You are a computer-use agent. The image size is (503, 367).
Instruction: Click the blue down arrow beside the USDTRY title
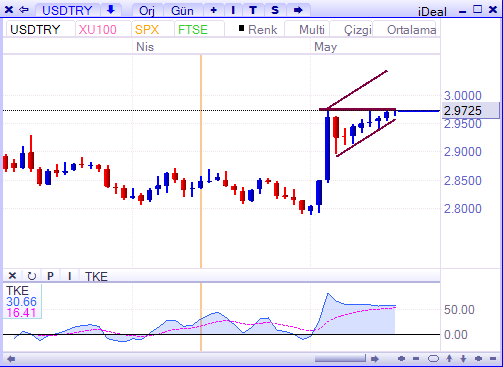pos(111,10)
